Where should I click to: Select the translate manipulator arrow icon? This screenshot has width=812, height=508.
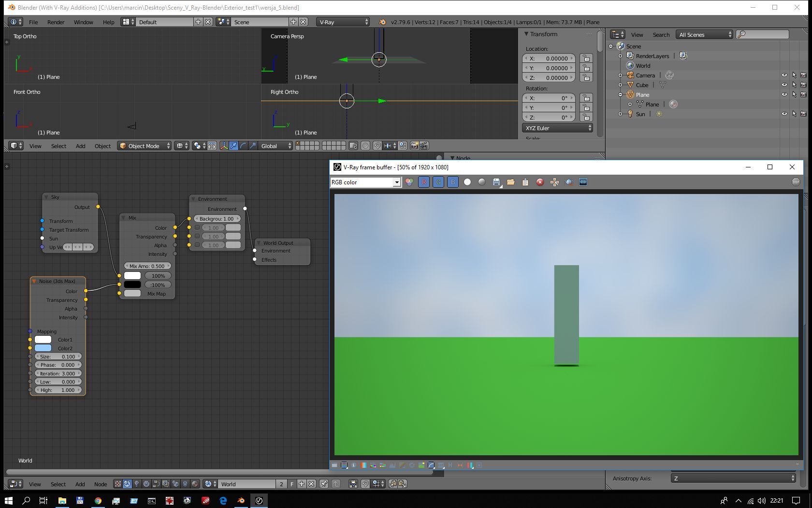click(233, 146)
